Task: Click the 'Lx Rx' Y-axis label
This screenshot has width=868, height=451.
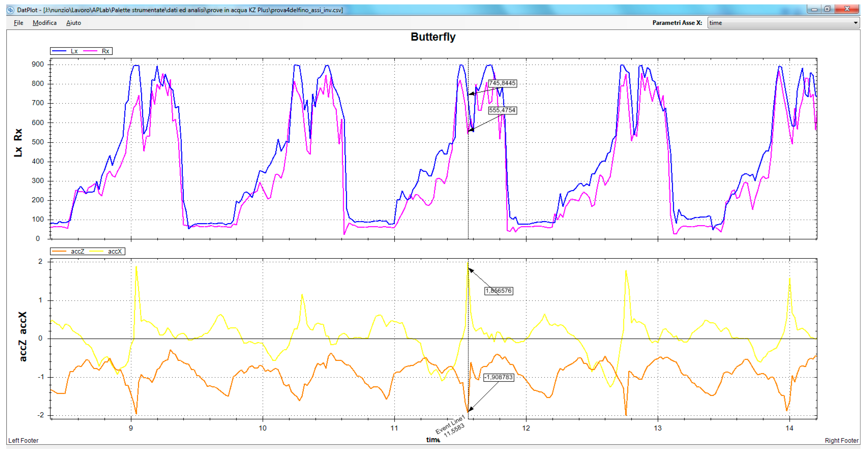Action: point(18,142)
